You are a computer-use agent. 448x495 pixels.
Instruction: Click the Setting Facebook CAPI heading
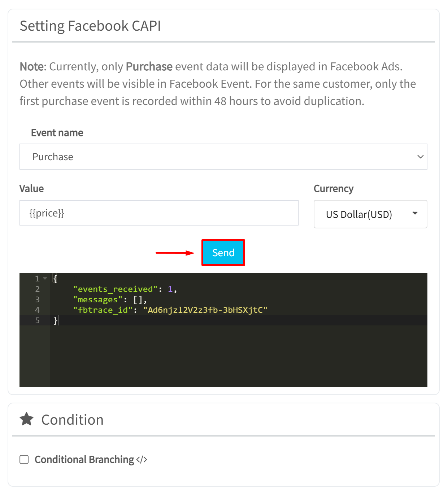90,26
